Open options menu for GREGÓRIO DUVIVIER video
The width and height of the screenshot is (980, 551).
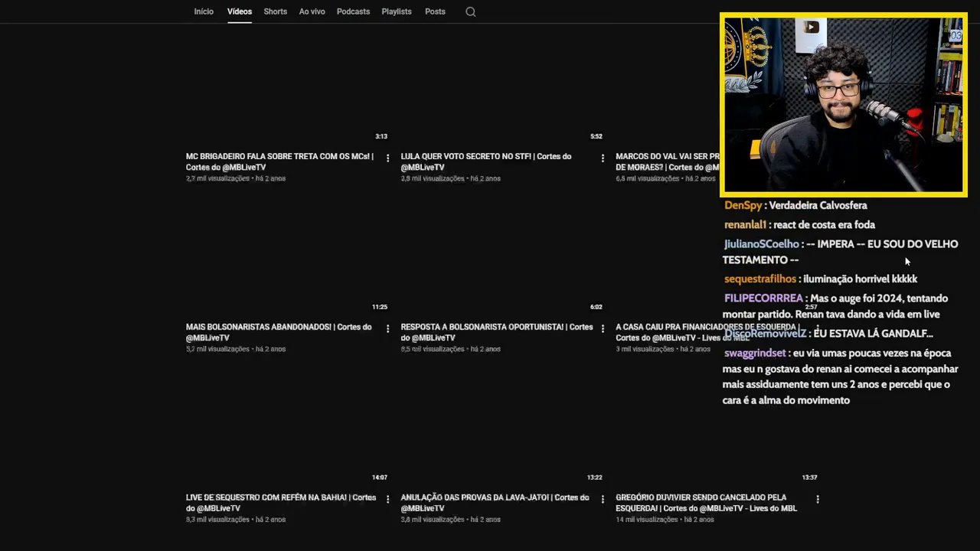click(818, 500)
